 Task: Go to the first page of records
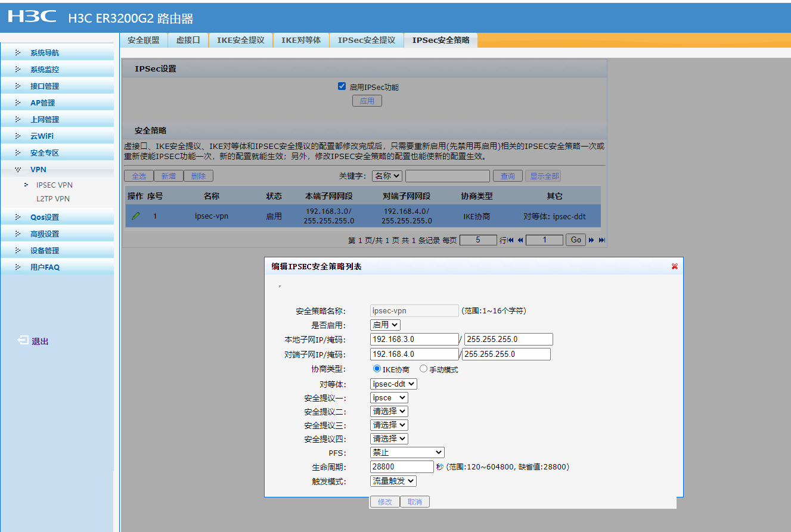pyautogui.click(x=511, y=240)
